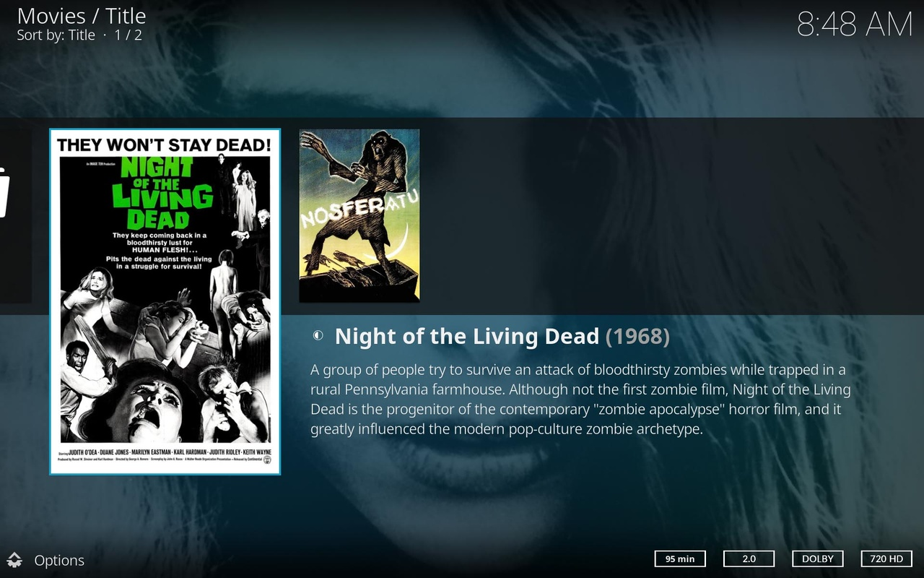The width and height of the screenshot is (924, 578).
Task: Click the DOLBY audio codec badge
Action: tap(818, 558)
